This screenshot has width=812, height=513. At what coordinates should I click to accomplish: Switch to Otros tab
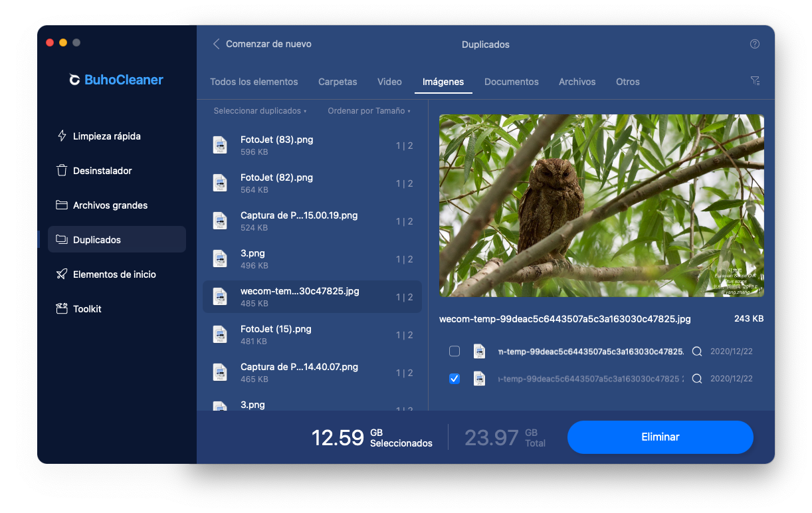tap(628, 82)
